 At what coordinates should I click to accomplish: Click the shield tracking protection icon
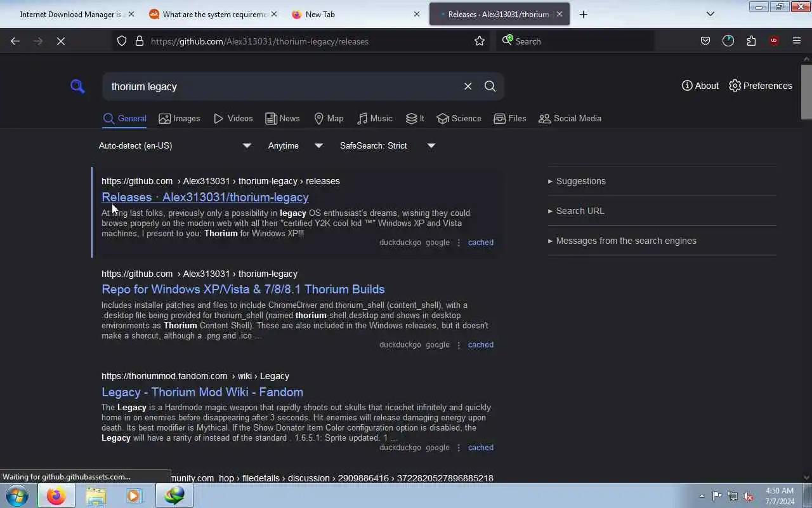coord(122,41)
